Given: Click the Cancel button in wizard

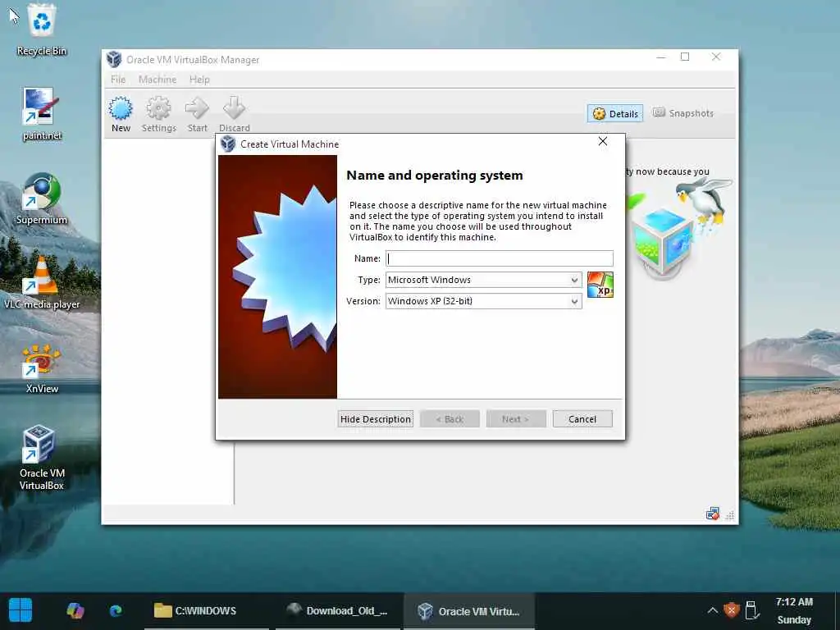Looking at the screenshot, I should [x=582, y=419].
